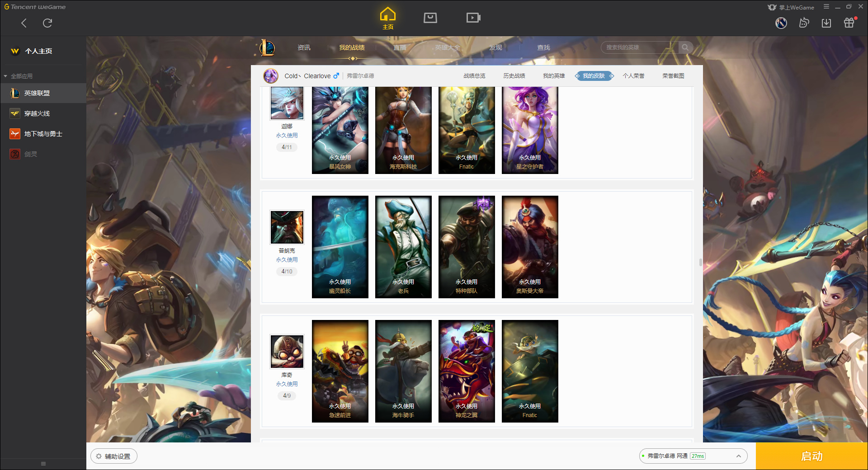Open the 幽灵船长 skin card
This screenshot has width=868, height=470.
[x=340, y=247]
